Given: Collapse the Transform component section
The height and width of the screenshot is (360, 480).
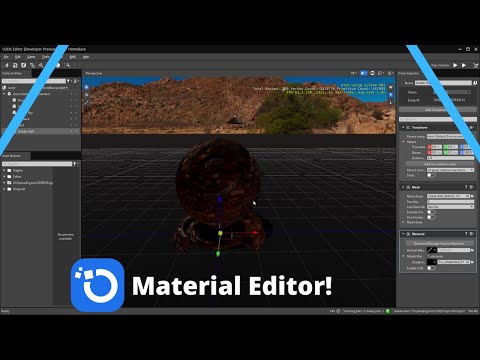Looking at the screenshot, I should 403,127.
